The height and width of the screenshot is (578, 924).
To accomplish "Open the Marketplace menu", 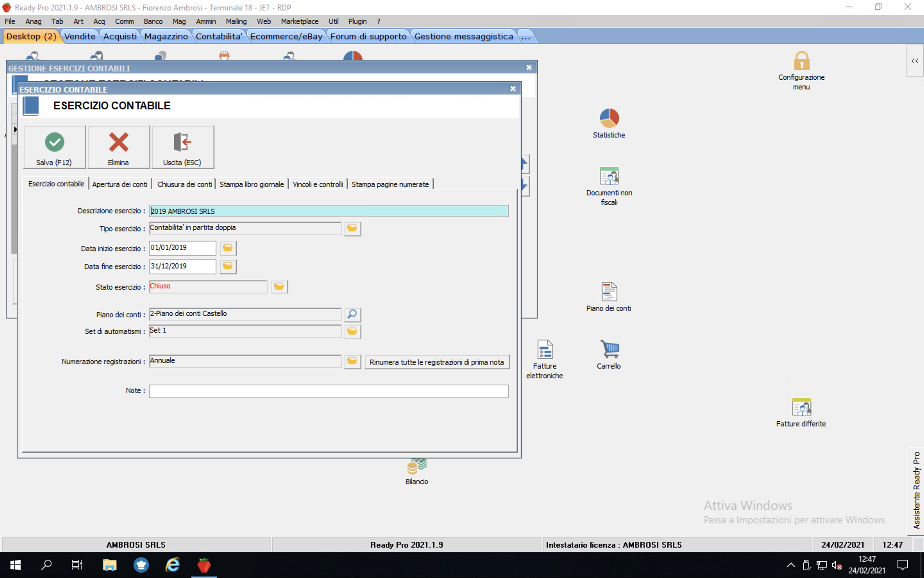I will click(x=300, y=22).
